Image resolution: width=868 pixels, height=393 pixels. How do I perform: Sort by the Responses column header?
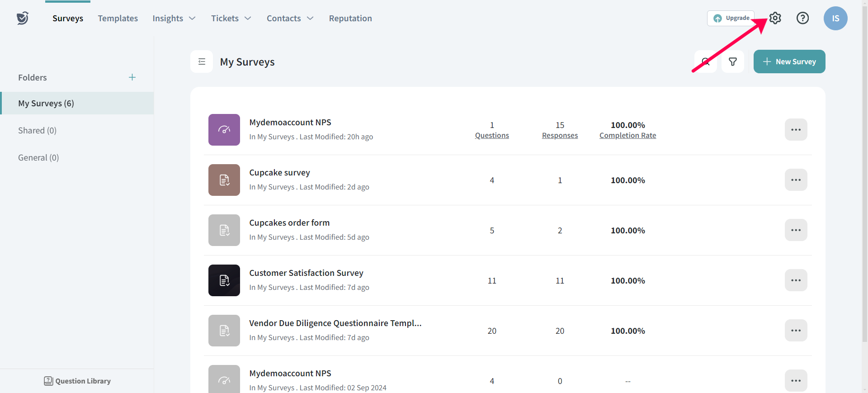pyautogui.click(x=560, y=135)
